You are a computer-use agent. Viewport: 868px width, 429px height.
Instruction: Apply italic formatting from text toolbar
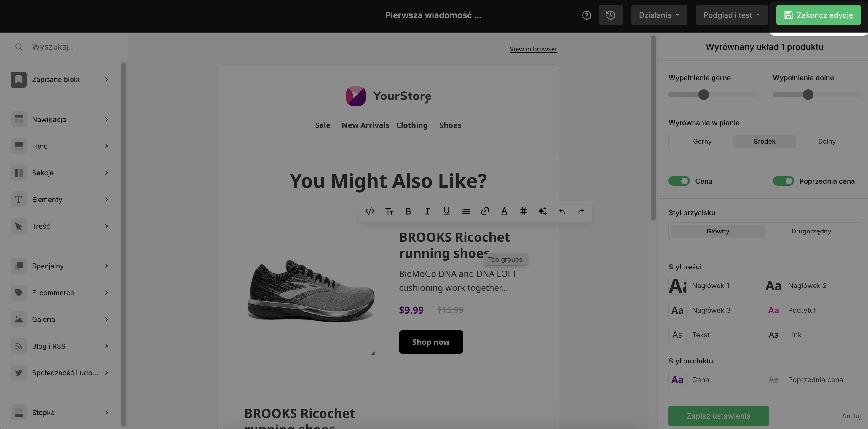(x=427, y=211)
